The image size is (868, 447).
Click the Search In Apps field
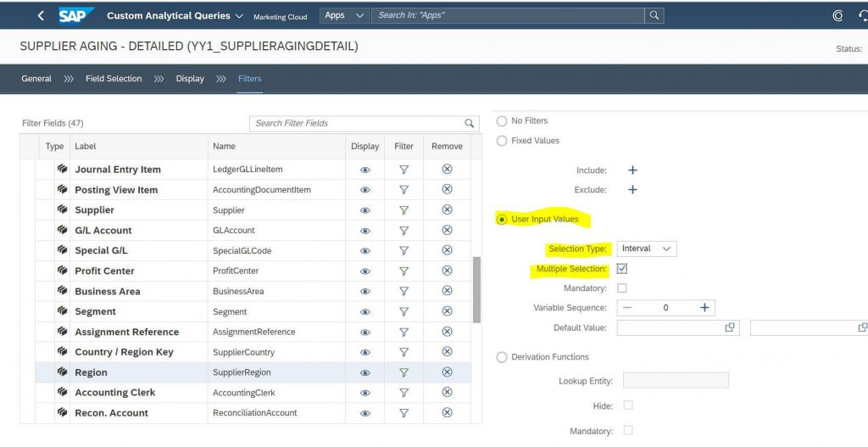pyautogui.click(x=508, y=15)
